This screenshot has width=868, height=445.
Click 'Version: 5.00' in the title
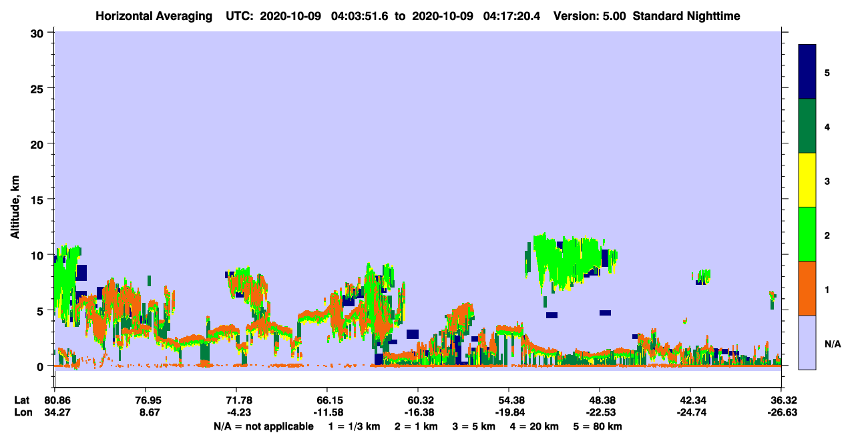pos(590,16)
